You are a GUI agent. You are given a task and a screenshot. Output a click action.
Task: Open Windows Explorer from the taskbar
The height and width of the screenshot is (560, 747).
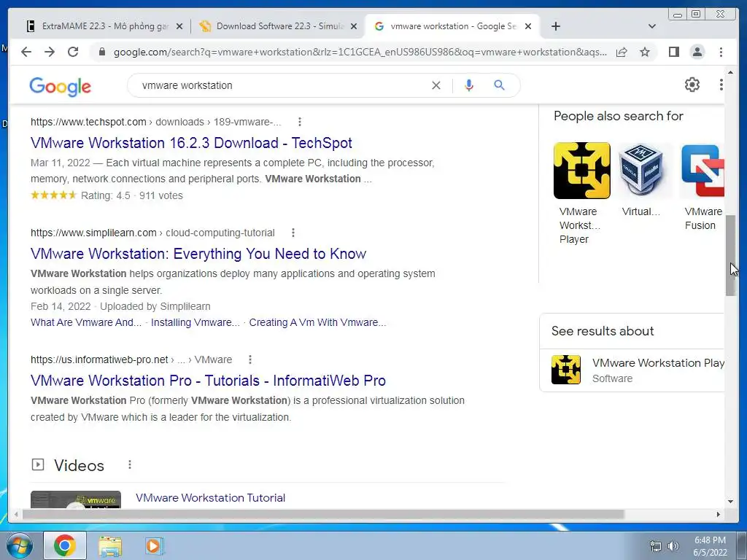click(110, 546)
